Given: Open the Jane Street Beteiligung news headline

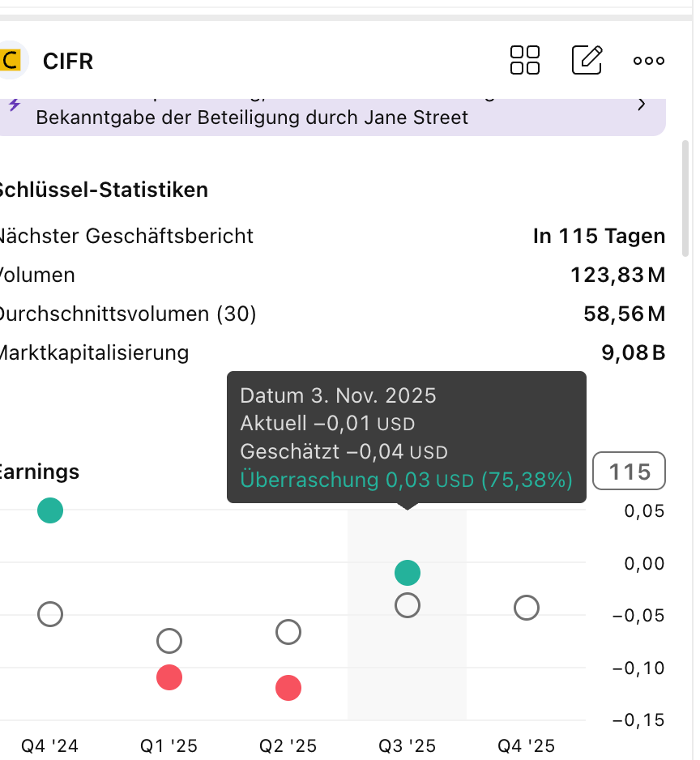Looking at the screenshot, I should 252,117.
